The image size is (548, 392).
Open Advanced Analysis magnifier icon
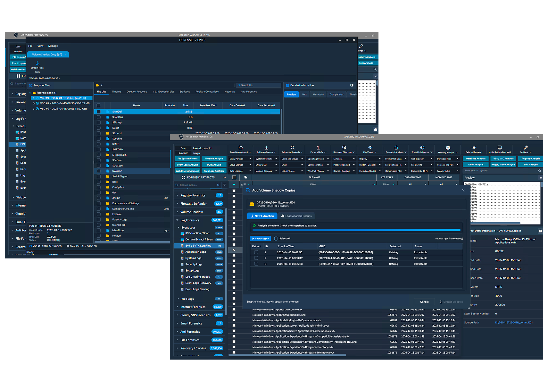[x=293, y=148]
